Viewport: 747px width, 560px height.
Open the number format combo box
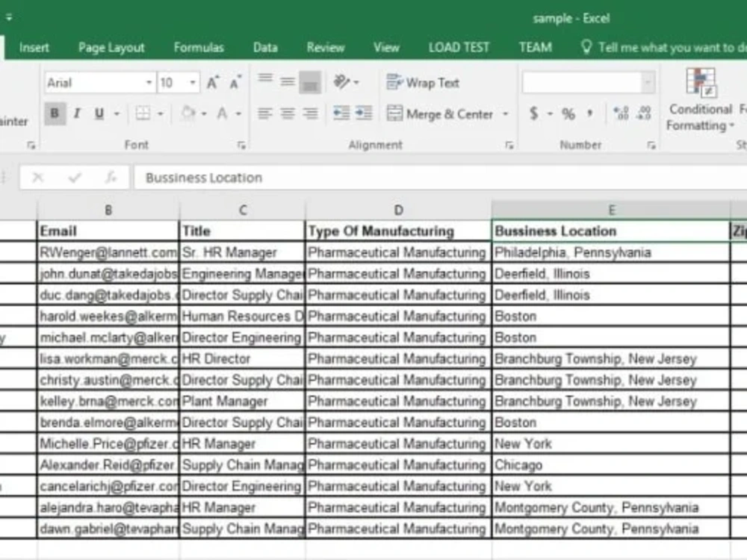(x=589, y=83)
